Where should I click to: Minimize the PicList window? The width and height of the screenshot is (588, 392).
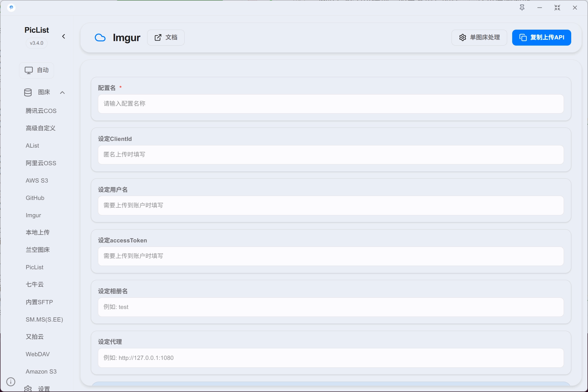click(540, 8)
